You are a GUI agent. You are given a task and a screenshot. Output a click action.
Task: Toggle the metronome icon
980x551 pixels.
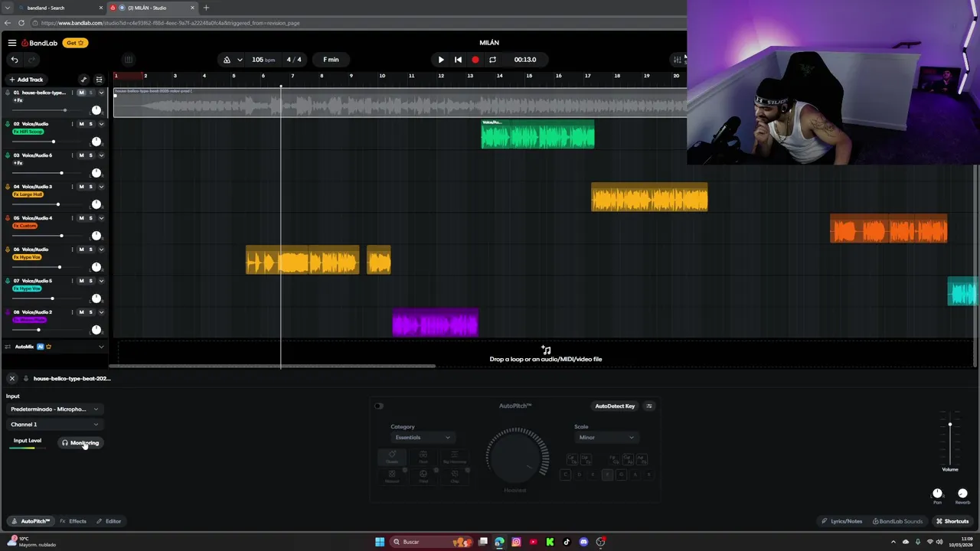click(x=227, y=60)
